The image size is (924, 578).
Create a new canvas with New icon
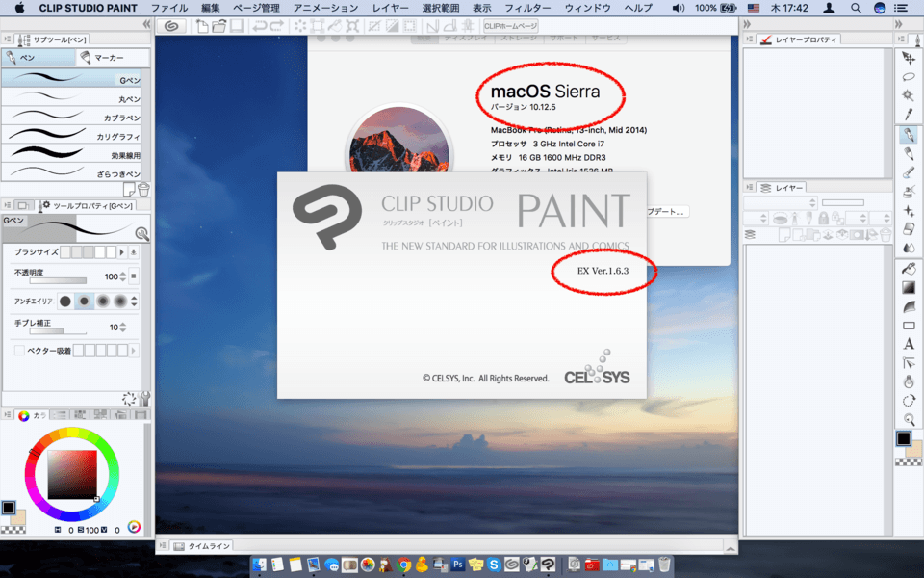202,26
